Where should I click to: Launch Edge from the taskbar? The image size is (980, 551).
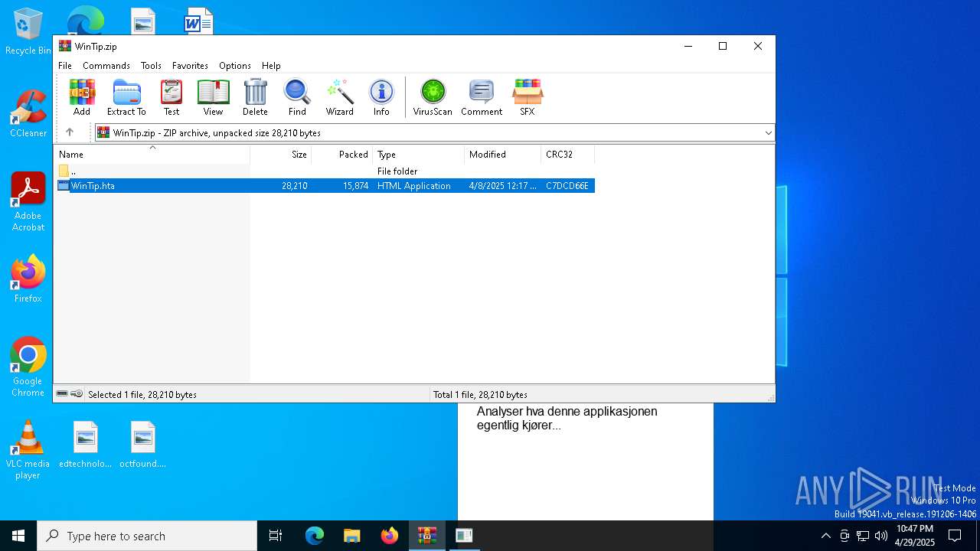(x=315, y=536)
